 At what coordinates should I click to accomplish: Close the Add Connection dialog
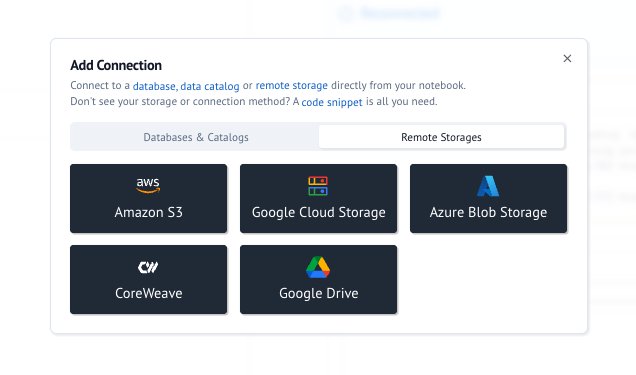(567, 58)
